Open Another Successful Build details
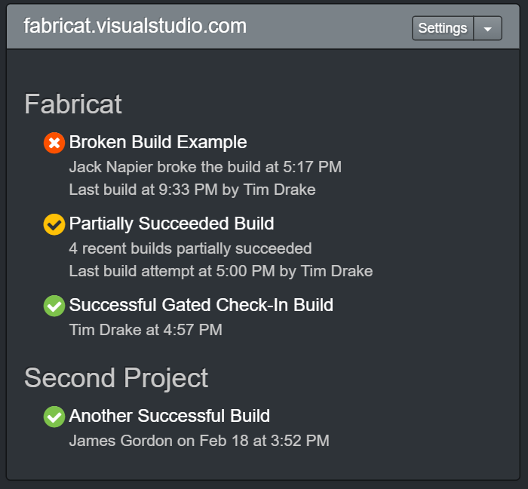 click(x=169, y=416)
